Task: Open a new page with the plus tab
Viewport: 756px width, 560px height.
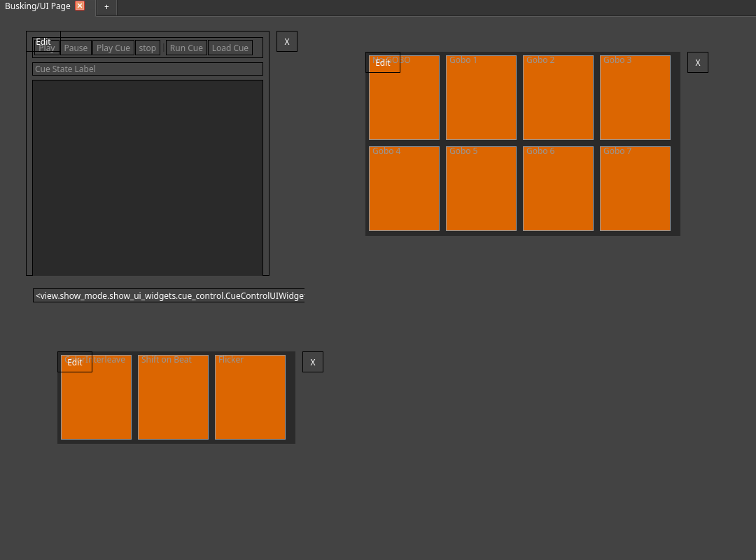Action: pyautogui.click(x=106, y=8)
